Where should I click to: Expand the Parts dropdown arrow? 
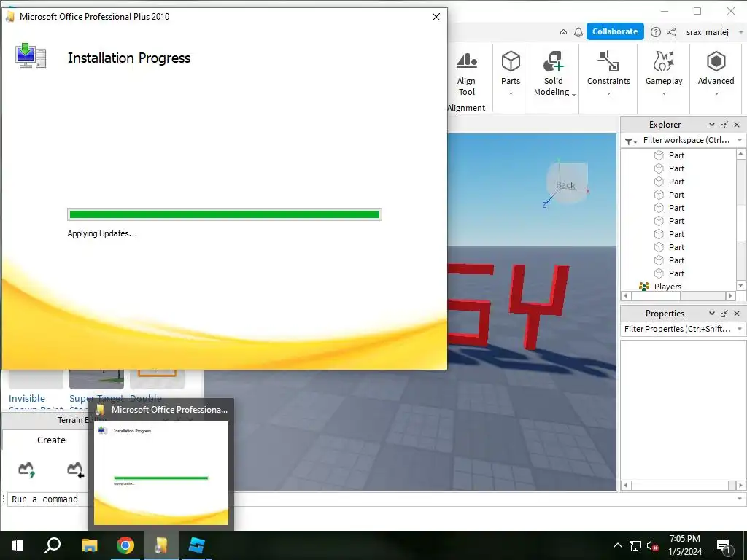511,94
